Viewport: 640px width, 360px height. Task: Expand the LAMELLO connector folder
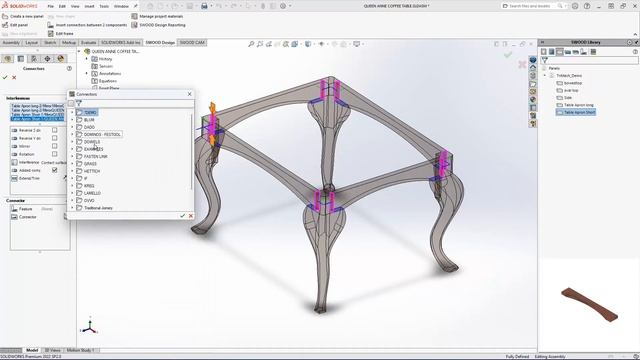[x=73, y=193]
